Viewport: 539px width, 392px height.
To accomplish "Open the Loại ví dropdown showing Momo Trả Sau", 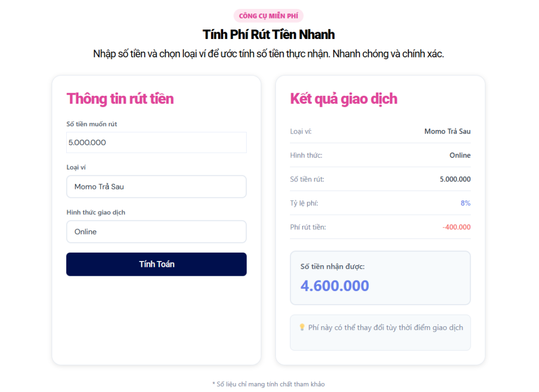I will (156, 187).
